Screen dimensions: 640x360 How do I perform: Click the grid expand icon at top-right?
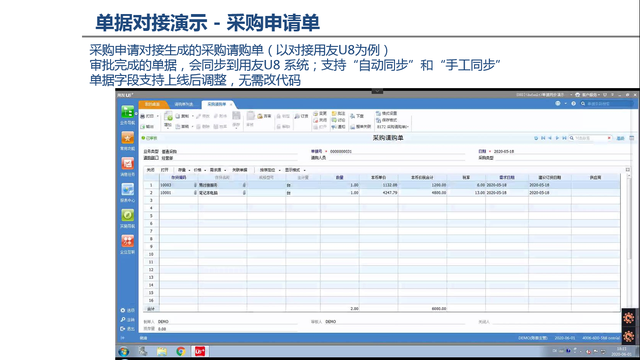[628, 169]
